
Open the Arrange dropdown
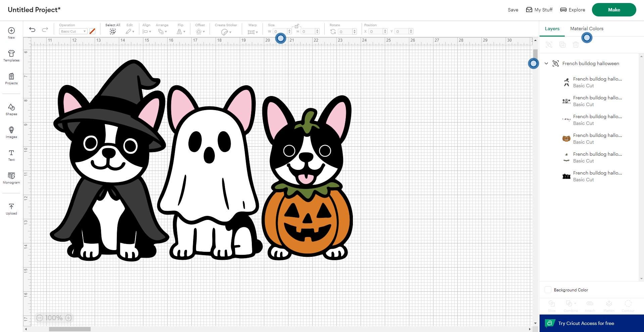163,32
